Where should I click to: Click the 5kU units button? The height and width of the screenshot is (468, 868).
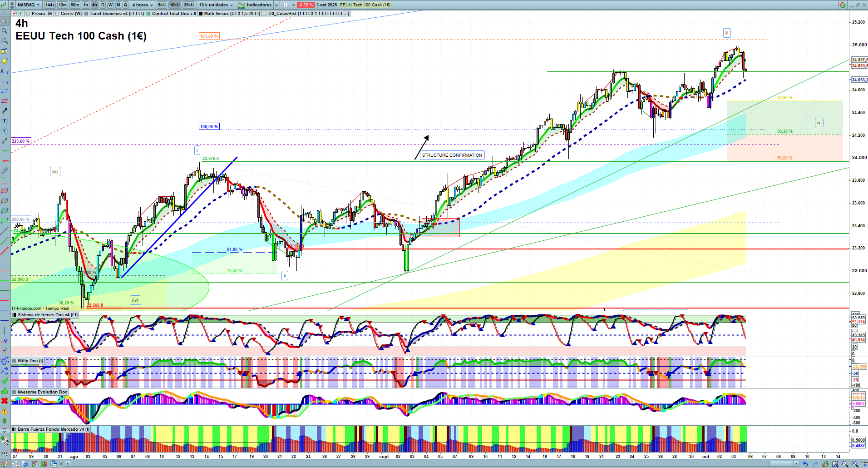(162, 5)
